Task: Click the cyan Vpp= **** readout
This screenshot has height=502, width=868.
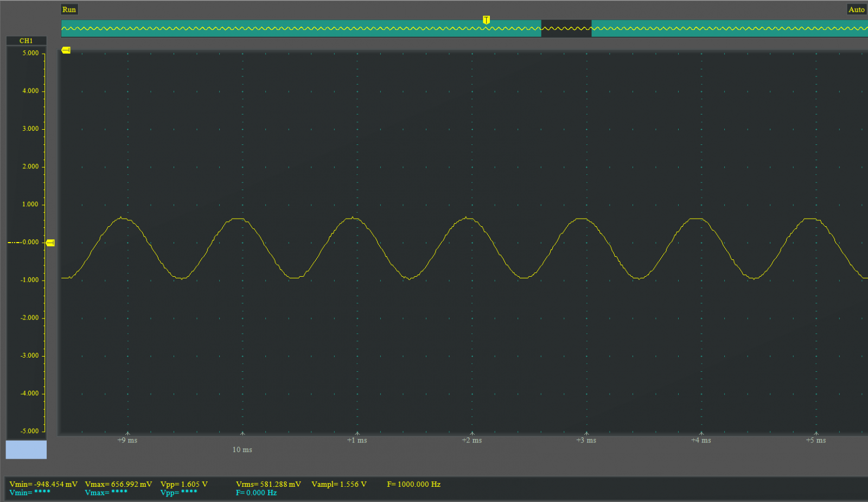Action: pyautogui.click(x=179, y=493)
